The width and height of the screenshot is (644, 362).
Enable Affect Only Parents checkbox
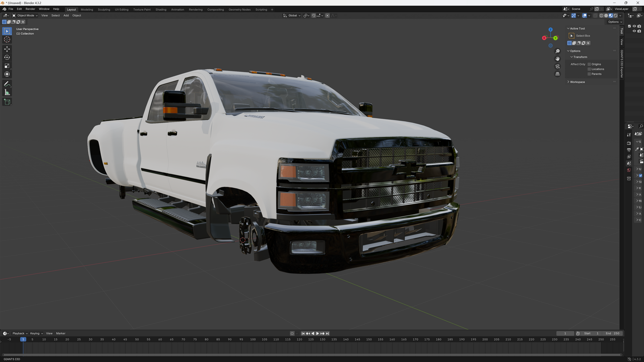click(589, 74)
